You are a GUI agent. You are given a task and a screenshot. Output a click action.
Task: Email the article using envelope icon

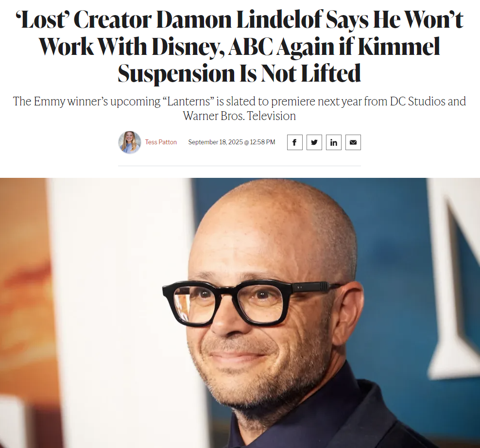tap(353, 142)
